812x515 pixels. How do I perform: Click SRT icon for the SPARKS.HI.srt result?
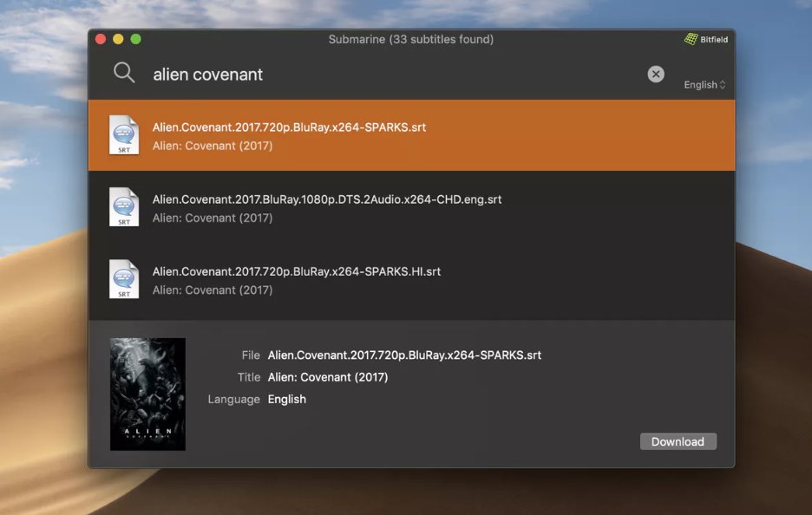point(124,278)
